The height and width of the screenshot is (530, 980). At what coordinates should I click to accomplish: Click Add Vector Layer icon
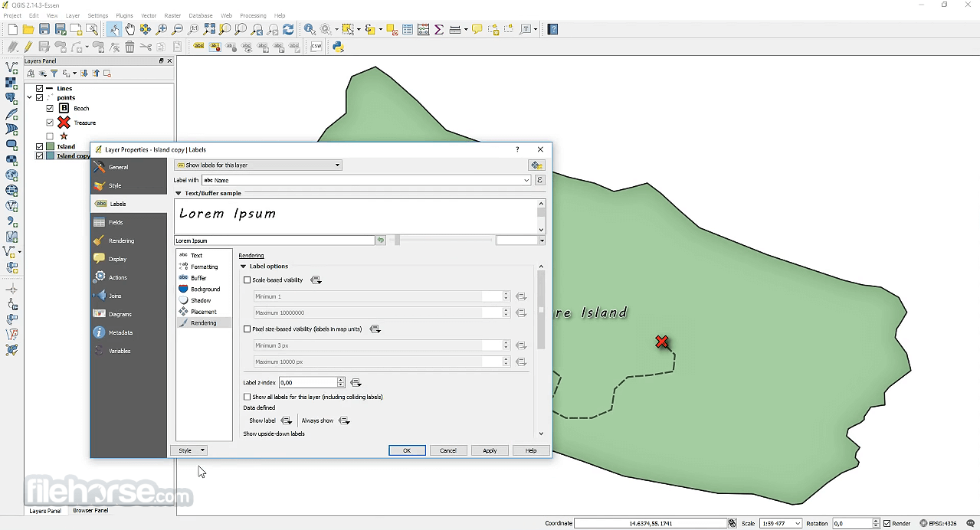point(11,68)
